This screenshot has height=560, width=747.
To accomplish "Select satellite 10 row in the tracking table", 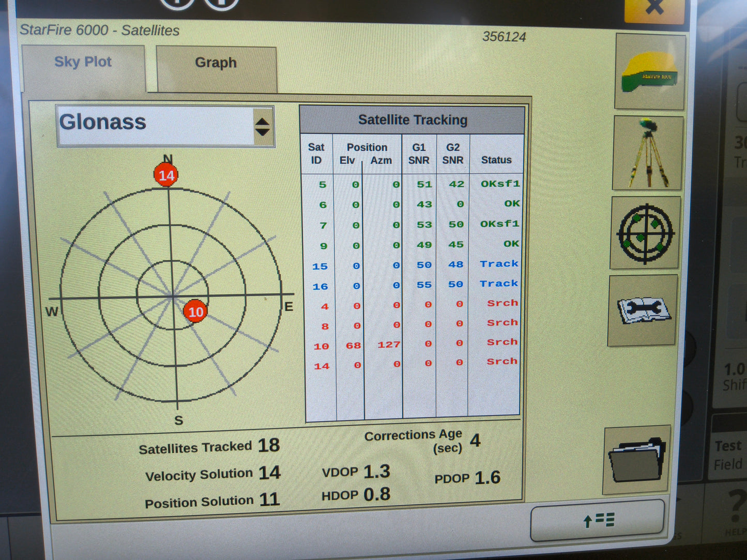I will pyautogui.click(x=414, y=344).
